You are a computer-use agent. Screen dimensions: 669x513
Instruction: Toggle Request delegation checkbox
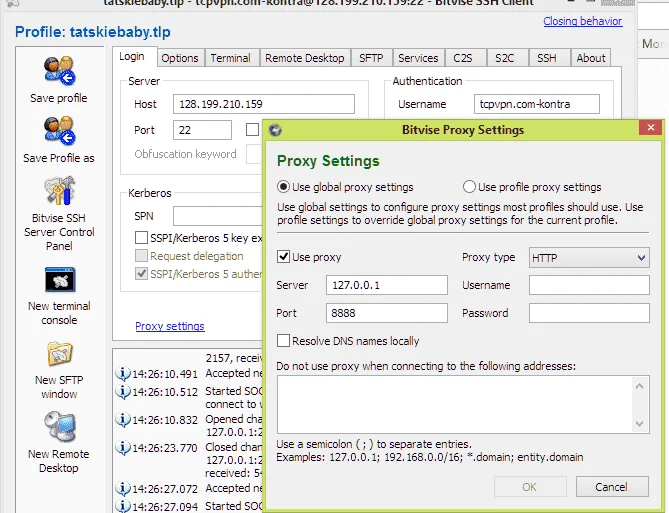[141, 256]
